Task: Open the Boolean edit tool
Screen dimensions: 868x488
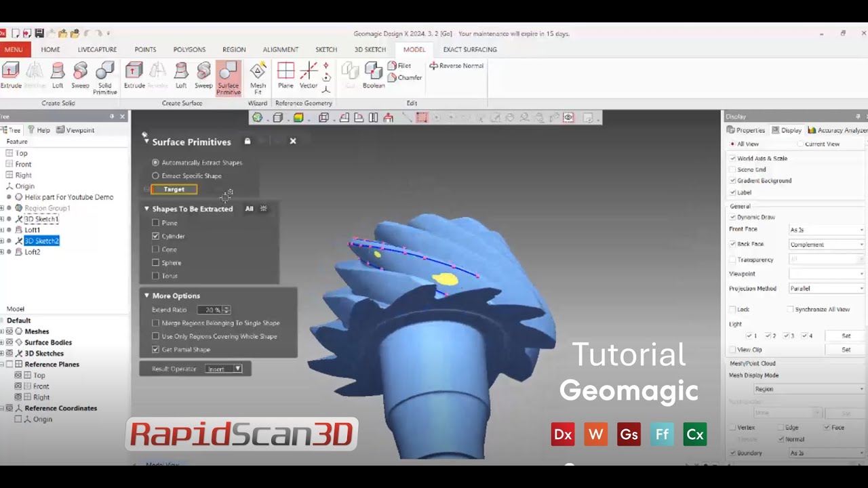Action: pyautogui.click(x=374, y=75)
